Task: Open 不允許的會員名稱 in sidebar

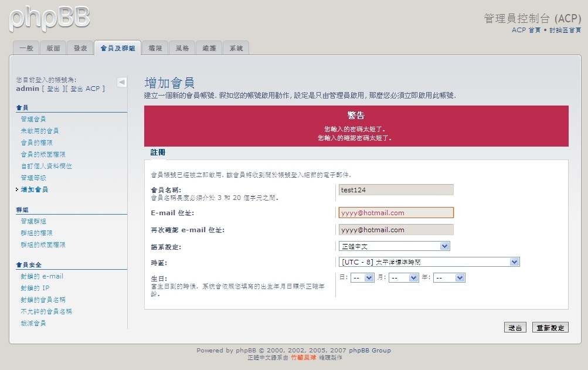Action: [x=46, y=311]
